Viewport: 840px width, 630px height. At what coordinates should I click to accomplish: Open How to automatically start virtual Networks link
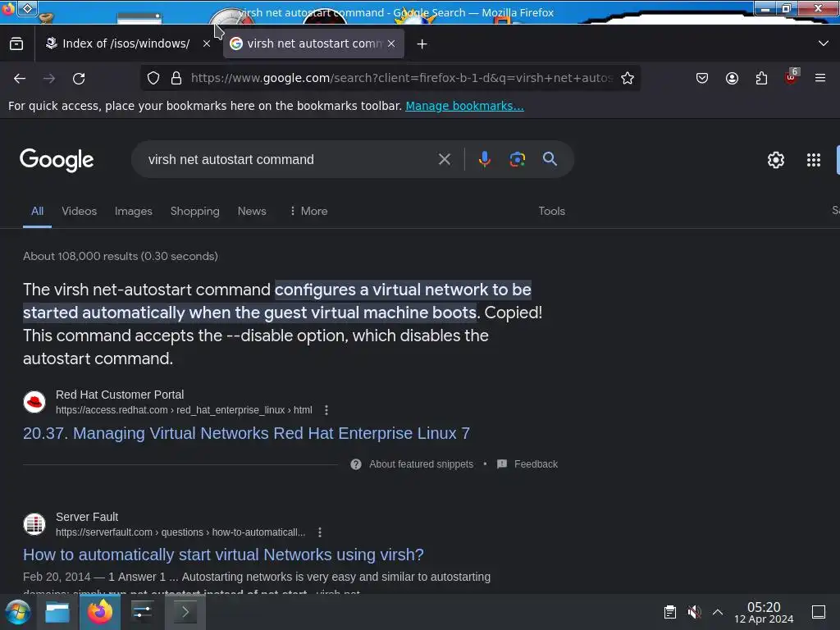pos(223,555)
